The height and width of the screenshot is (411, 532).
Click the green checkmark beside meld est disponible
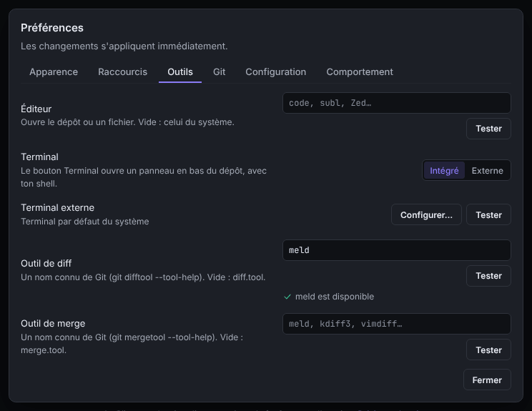(x=287, y=297)
